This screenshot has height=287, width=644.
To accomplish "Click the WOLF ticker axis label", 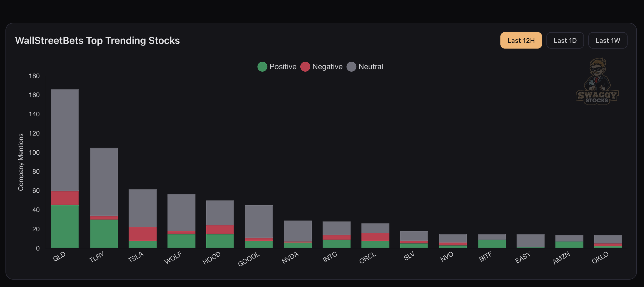I will 173,258.
